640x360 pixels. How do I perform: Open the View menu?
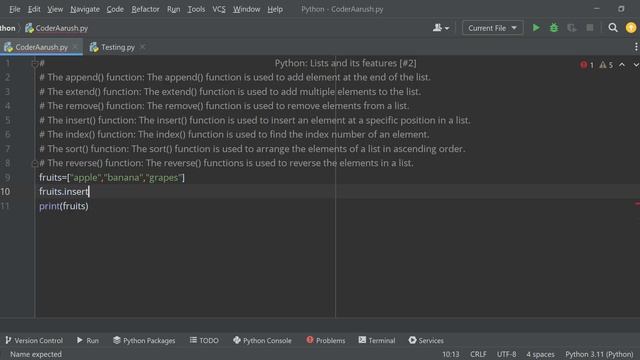(55, 9)
